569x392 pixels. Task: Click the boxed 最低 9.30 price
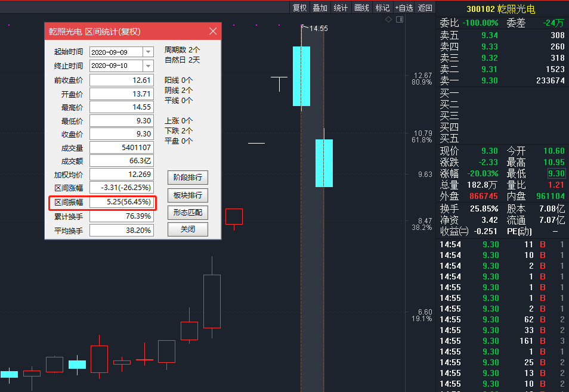click(556, 173)
